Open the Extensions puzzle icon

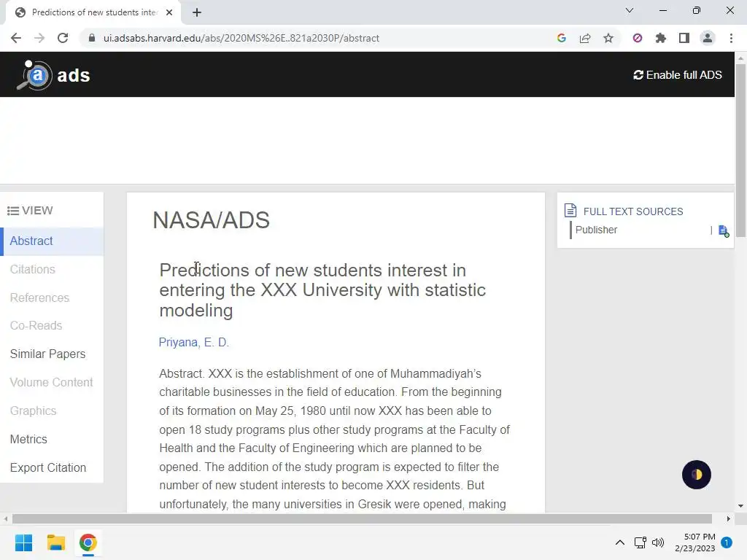(661, 38)
